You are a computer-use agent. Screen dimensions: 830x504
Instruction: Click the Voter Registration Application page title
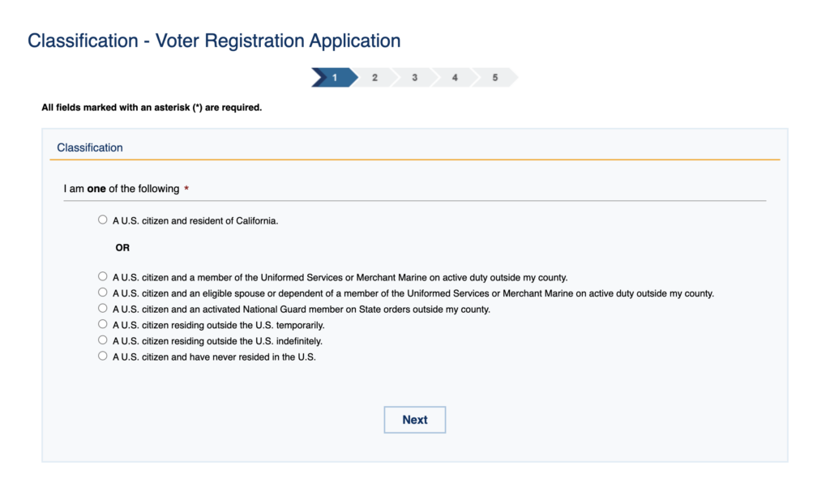pos(214,41)
